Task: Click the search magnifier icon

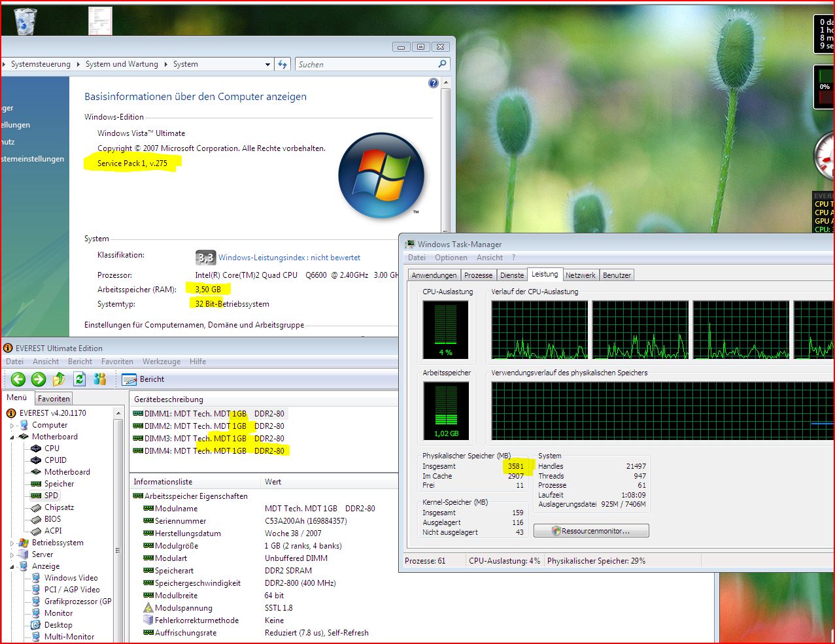Action: pyautogui.click(x=443, y=64)
